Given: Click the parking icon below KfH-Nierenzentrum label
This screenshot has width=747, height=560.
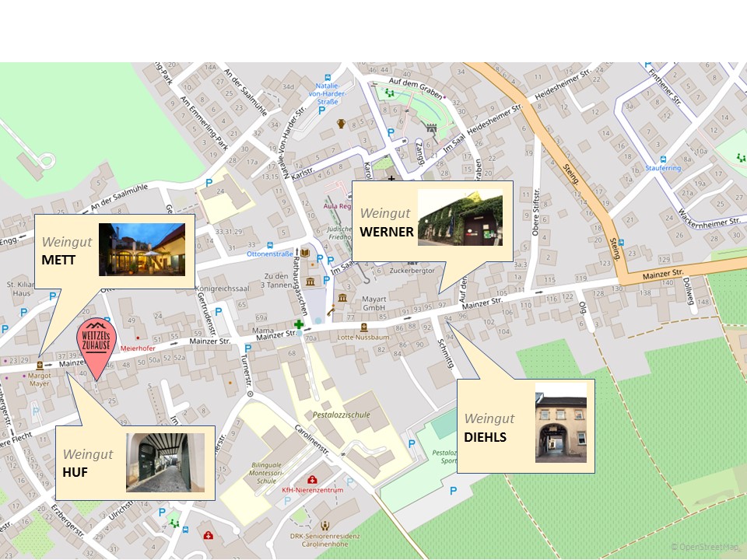Looking at the screenshot, I should (287, 501).
